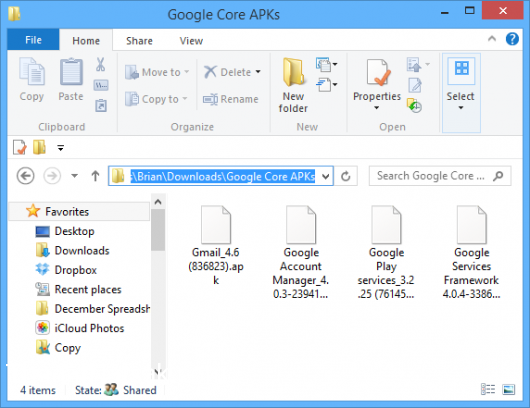The height and width of the screenshot is (408, 530).
Task: Open the Help question mark icon
Action: point(512,39)
